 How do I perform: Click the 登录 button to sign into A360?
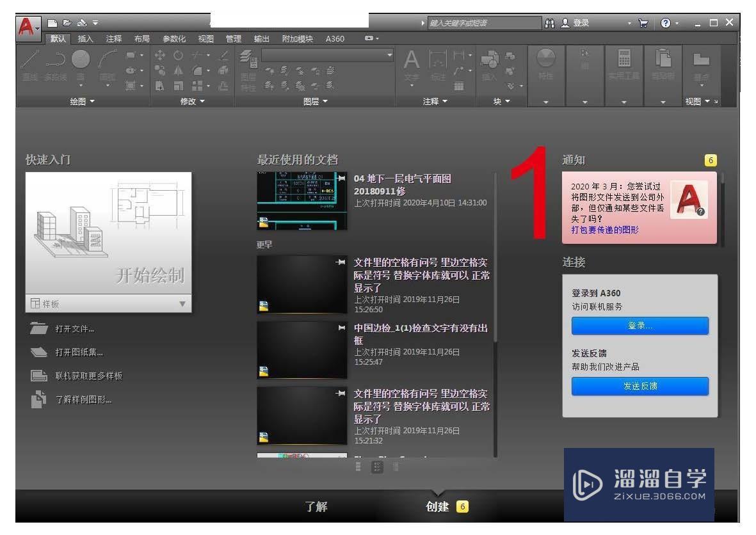[639, 326]
